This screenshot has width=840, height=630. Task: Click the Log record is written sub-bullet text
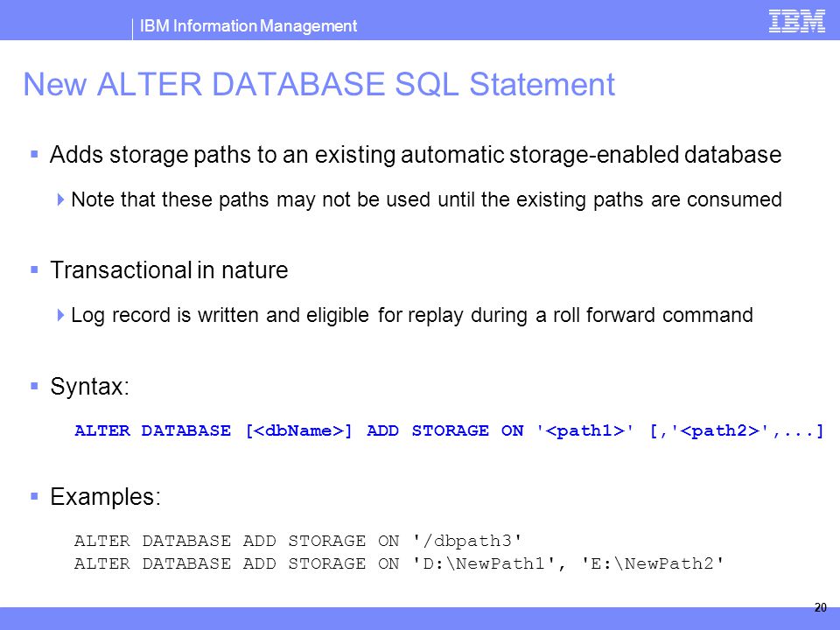[x=412, y=315]
